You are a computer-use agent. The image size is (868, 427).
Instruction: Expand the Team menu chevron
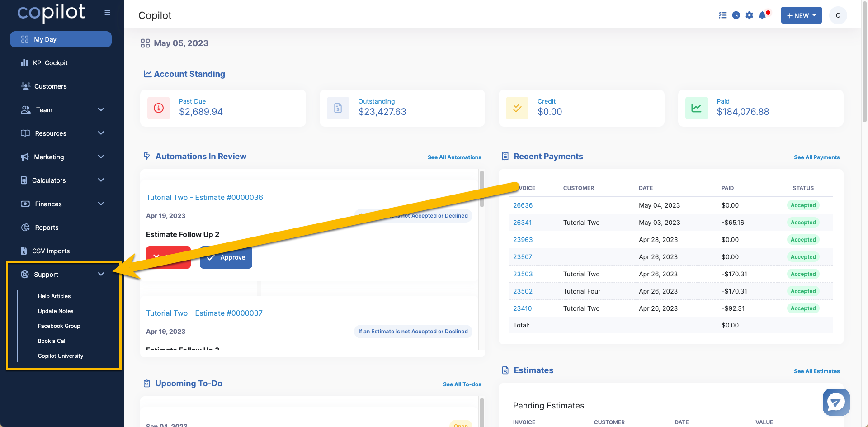pos(101,110)
